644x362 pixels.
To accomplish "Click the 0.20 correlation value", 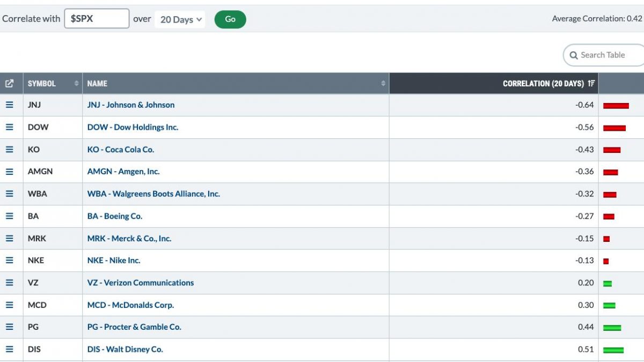I will pos(586,283).
